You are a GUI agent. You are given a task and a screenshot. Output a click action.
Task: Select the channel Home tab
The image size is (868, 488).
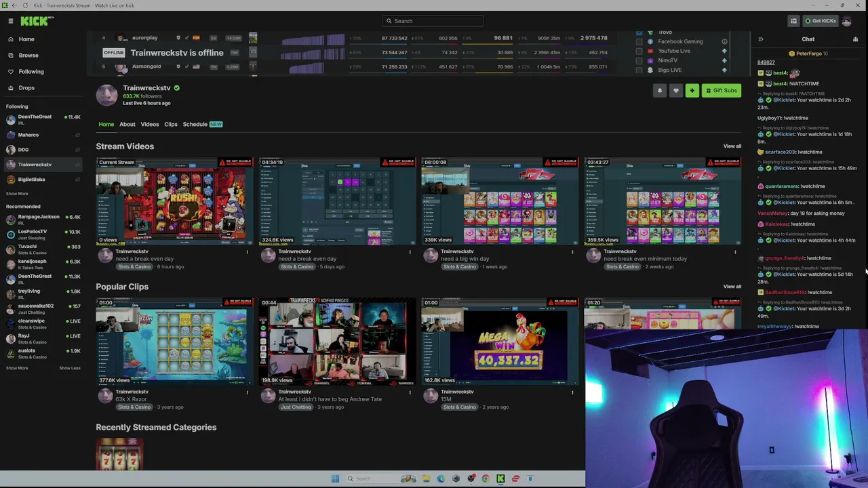[x=106, y=125]
